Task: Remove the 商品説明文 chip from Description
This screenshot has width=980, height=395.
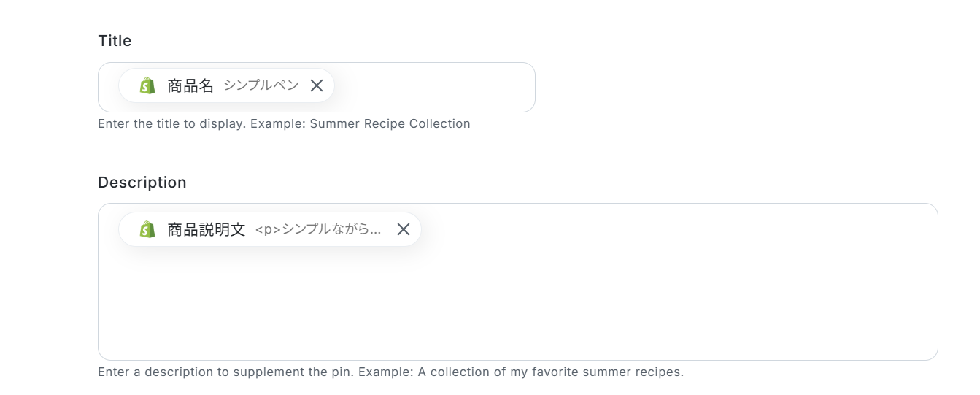Action: (403, 230)
